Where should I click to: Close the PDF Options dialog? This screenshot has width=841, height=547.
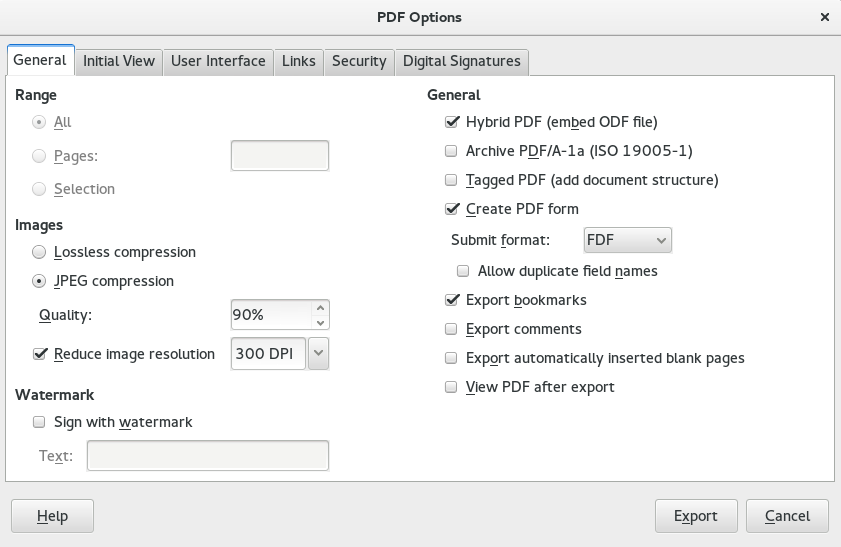[x=824, y=17]
